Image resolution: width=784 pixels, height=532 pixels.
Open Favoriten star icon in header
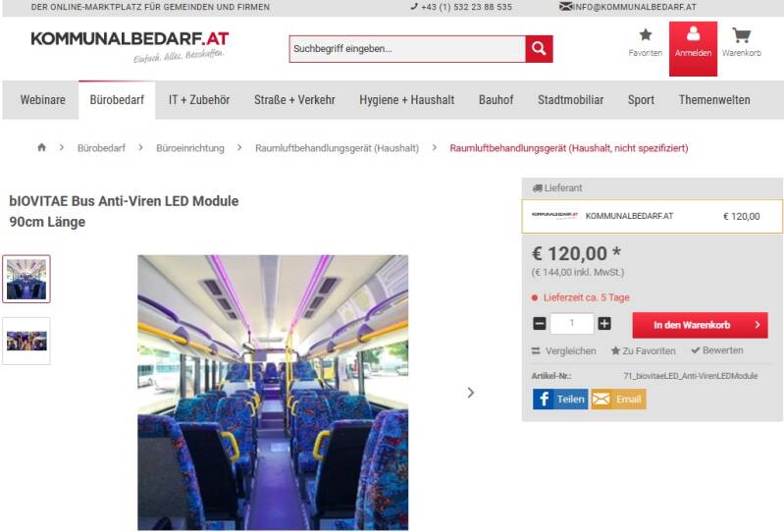(646, 34)
